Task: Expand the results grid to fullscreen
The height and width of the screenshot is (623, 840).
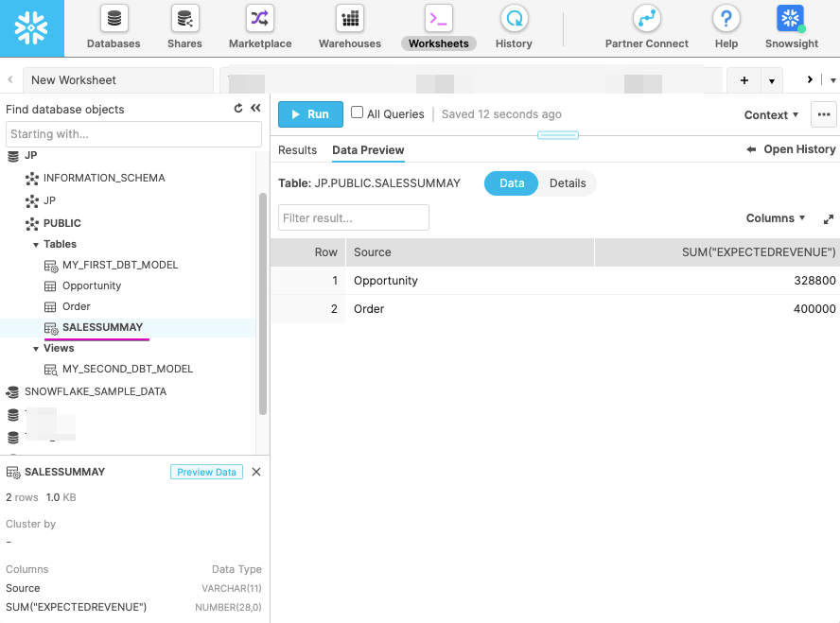Action: (829, 219)
